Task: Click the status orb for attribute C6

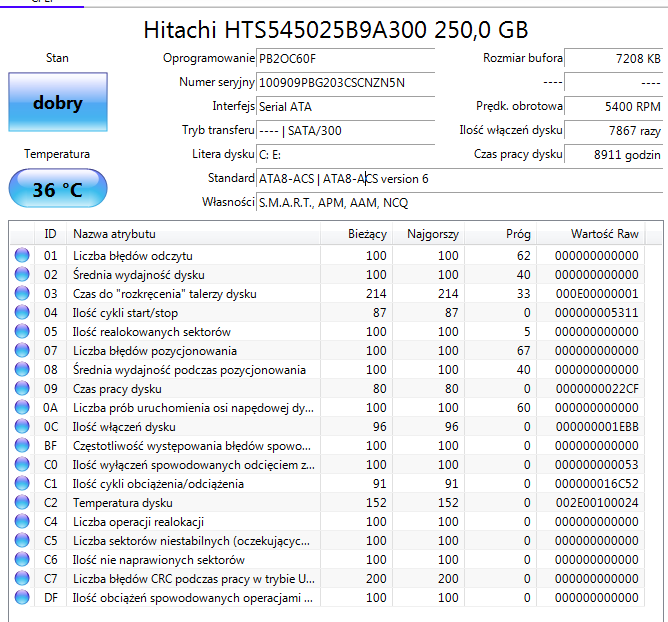Action: click(22, 559)
